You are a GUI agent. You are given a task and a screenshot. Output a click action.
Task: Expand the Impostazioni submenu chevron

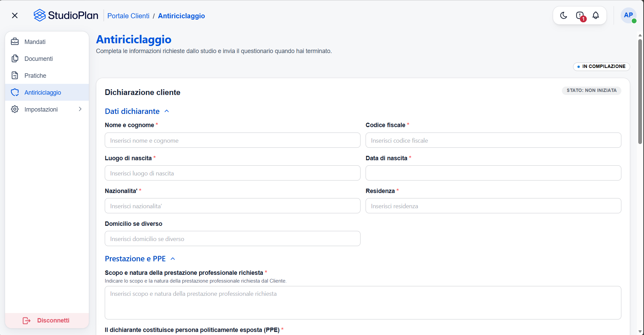(x=80, y=109)
